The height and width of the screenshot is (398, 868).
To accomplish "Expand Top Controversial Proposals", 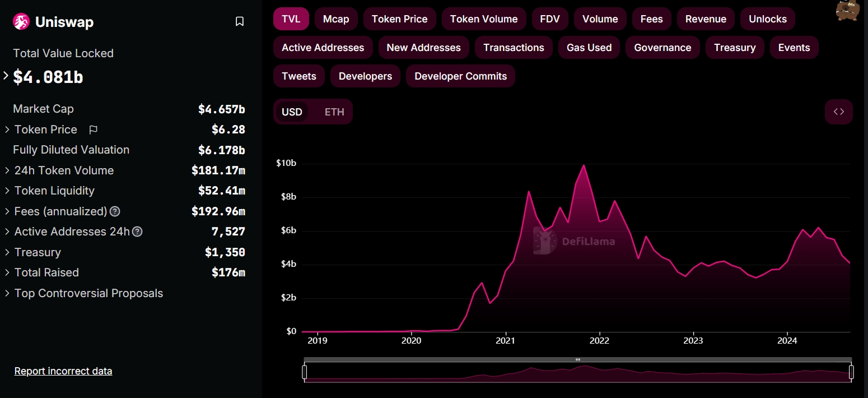I will (7, 293).
